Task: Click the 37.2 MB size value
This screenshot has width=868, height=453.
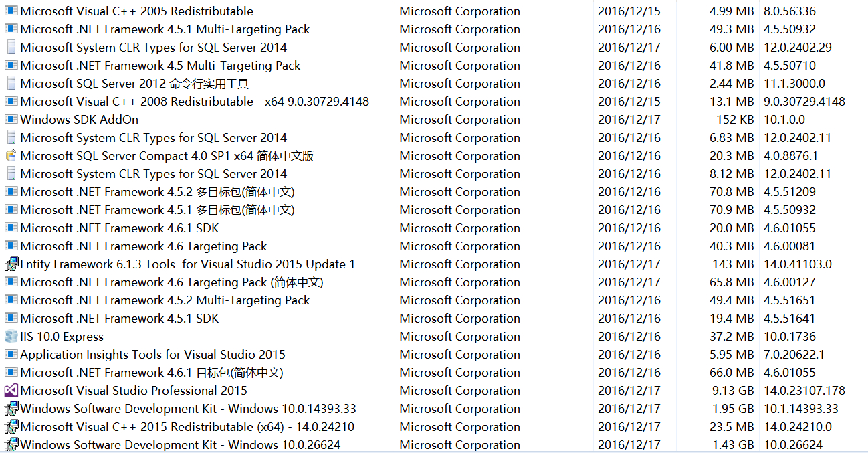Action: [x=732, y=337]
